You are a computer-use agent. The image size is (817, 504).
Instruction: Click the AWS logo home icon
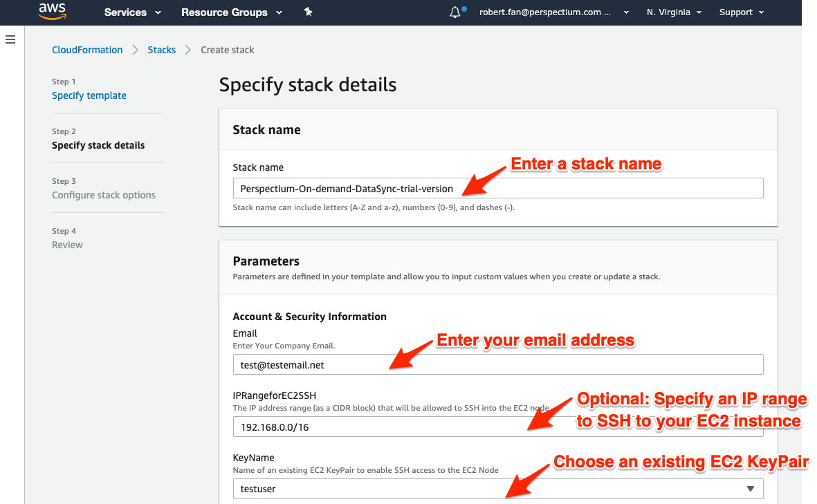click(52, 12)
